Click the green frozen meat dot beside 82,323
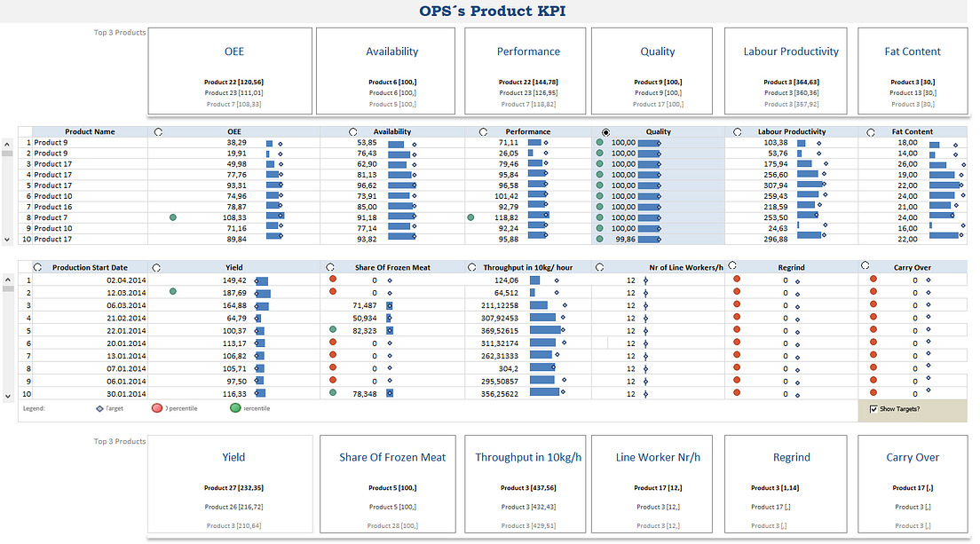 click(x=333, y=329)
